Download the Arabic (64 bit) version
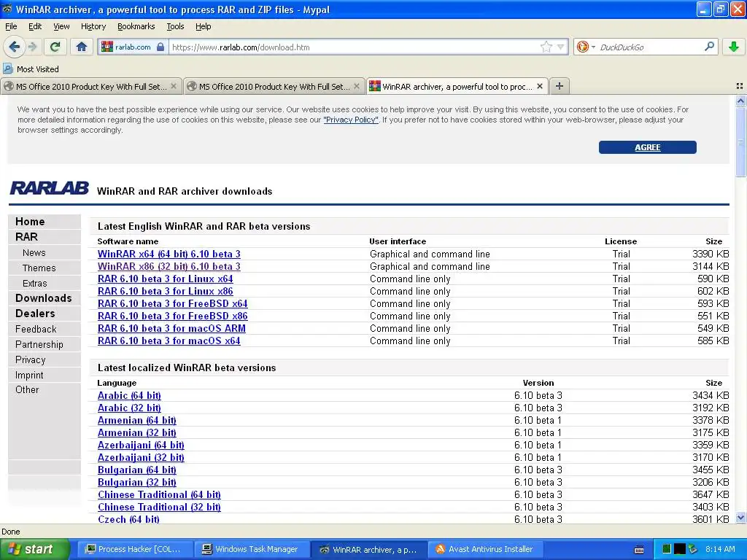Image resolution: width=747 pixels, height=560 pixels. tap(129, 395)
